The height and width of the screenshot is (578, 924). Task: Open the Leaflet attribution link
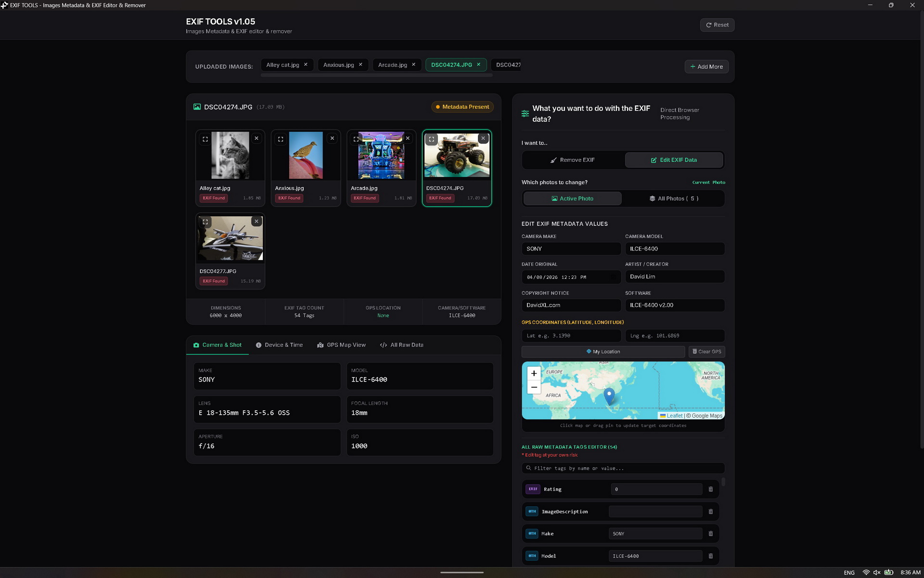click(x=674, y=416)
